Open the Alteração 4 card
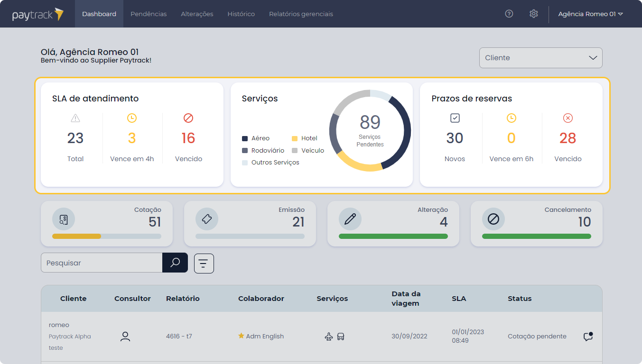This screenshot has height=364, width=642. pyautogui.click(x=393, y=224)
